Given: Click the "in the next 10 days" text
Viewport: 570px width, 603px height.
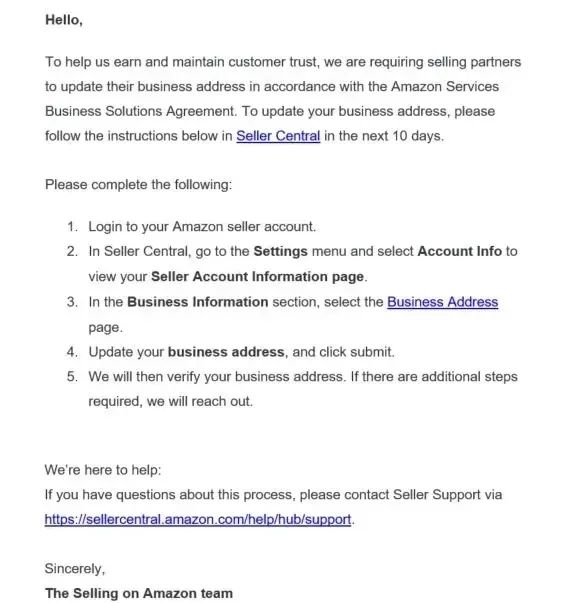Looking at the screenshot, I should [x=383, y=136].
